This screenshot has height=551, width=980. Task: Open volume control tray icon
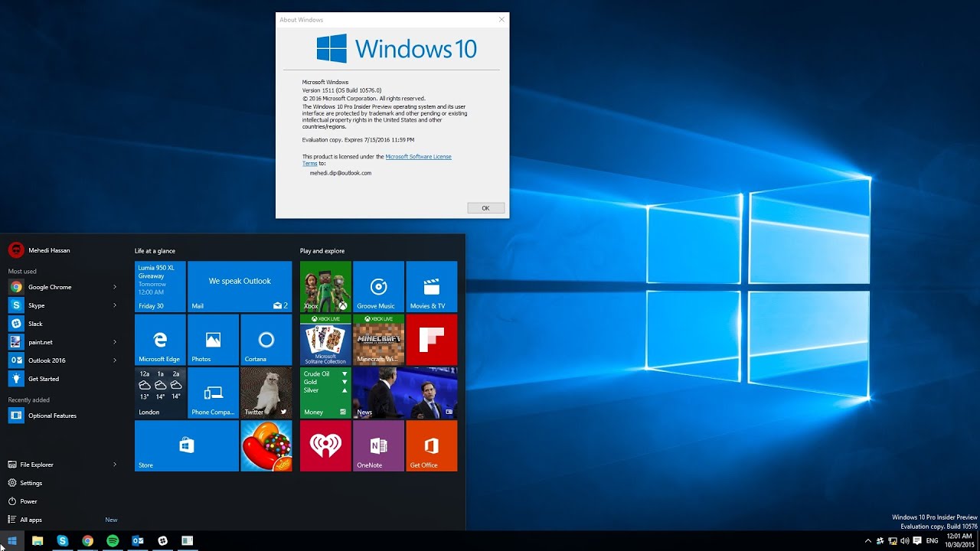pyautogui.click(x=905, y=540)
